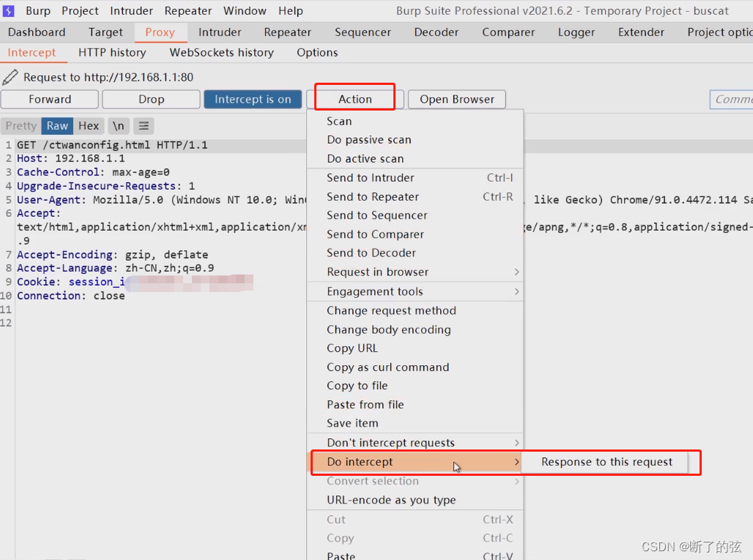The height and width of the screenshot is (560, 753).
Task: Click the pencil edit icon beside Request
Action: tap(10, 77)
